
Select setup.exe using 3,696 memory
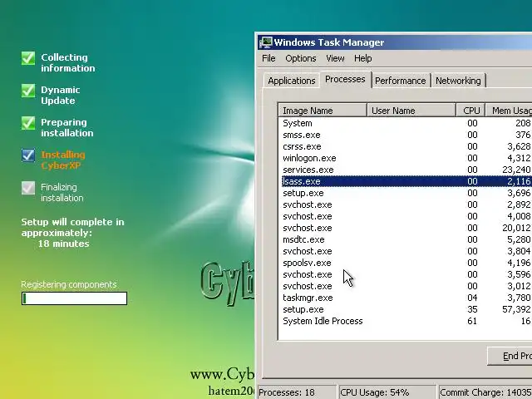[406, 193]
